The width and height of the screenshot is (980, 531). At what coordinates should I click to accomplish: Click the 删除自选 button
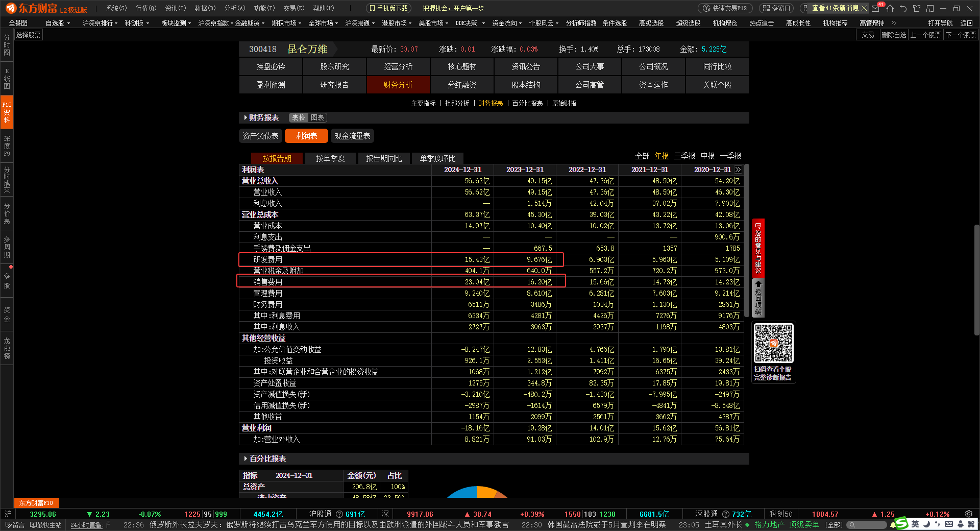[894, 35]
